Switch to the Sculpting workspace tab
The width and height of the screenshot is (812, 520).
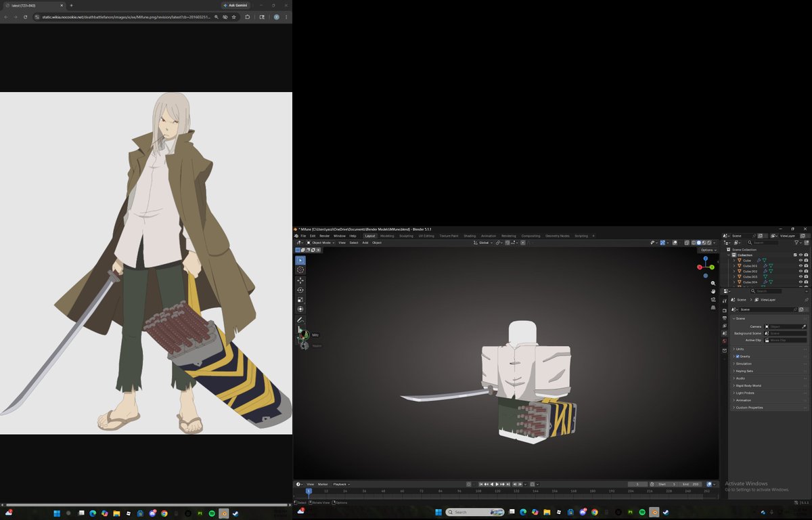[x=406, y=236]
